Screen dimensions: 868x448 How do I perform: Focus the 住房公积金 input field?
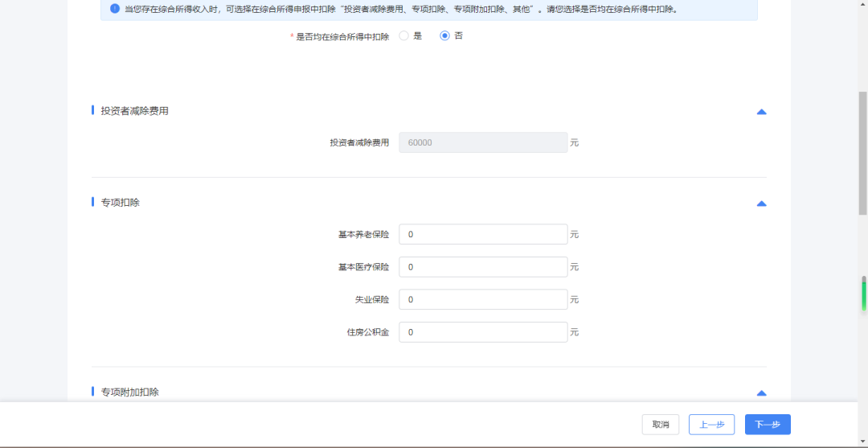483,332
